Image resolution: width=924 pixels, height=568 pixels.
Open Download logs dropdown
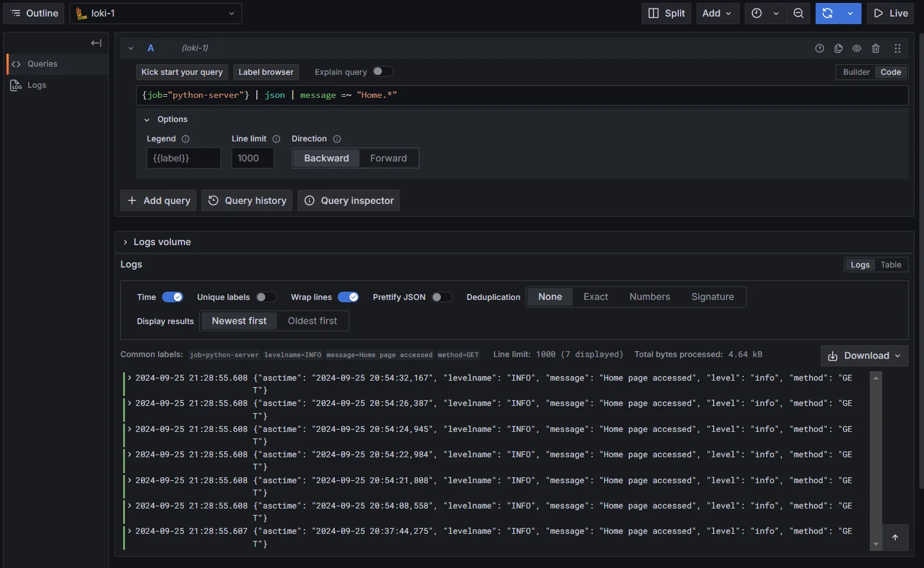[x=864, y=356]
